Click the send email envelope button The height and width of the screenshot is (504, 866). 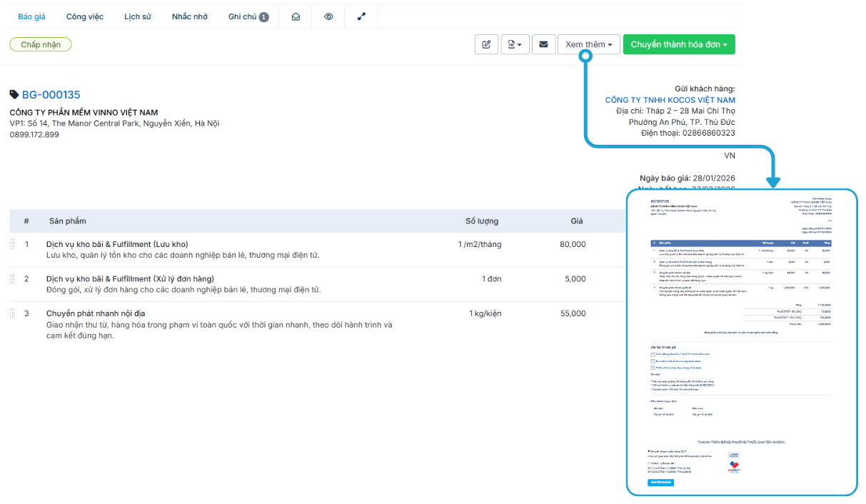click(x=543, y=44)
